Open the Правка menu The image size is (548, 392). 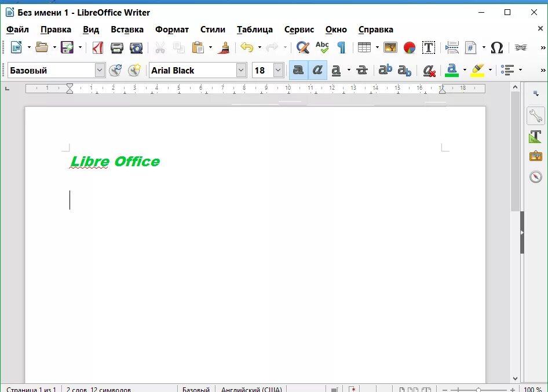56,30
